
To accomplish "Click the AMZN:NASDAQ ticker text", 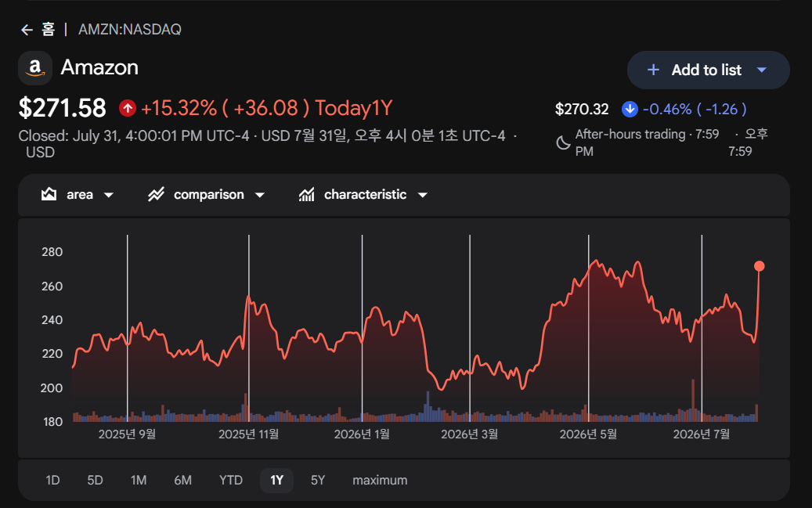I will 130,30.
